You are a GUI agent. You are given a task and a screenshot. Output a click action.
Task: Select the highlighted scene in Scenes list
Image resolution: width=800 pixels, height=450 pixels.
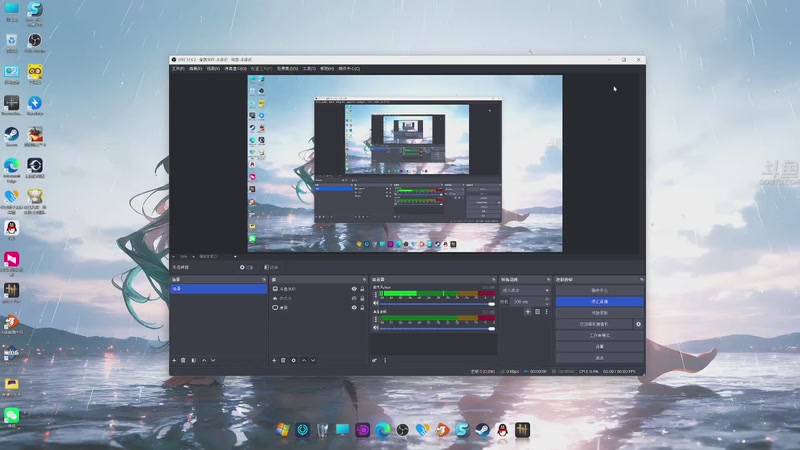coord(218,289)
